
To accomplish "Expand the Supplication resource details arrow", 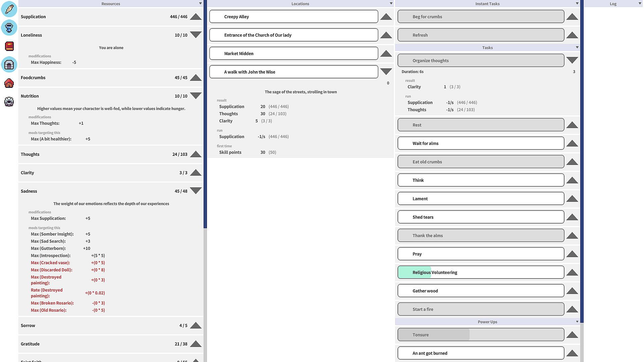I will [196, 17].
